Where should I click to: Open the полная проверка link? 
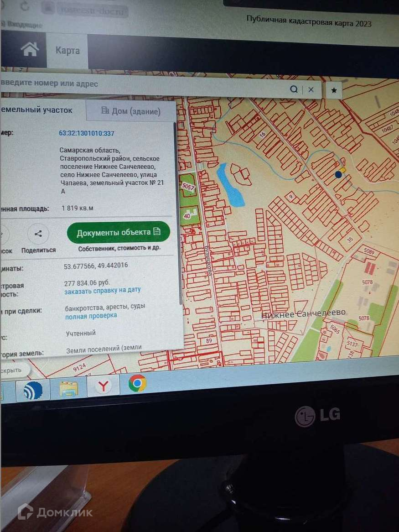91,316
